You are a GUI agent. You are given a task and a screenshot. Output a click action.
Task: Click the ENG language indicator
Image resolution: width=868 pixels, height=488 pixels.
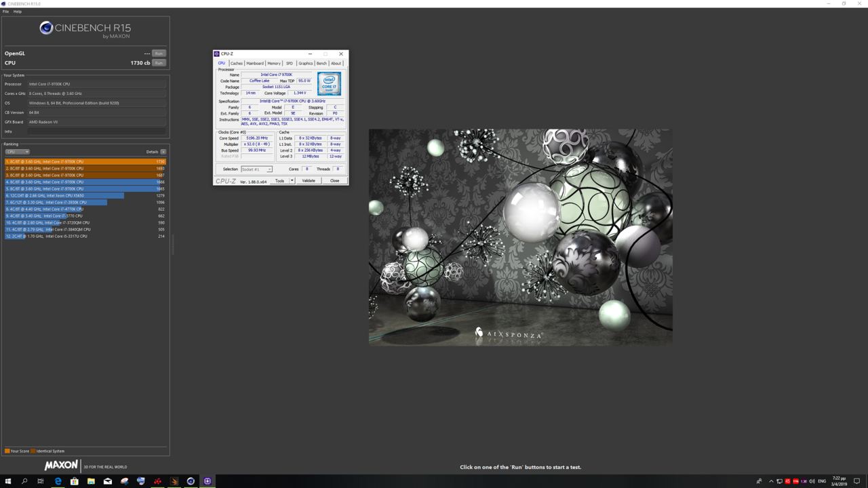822,481
